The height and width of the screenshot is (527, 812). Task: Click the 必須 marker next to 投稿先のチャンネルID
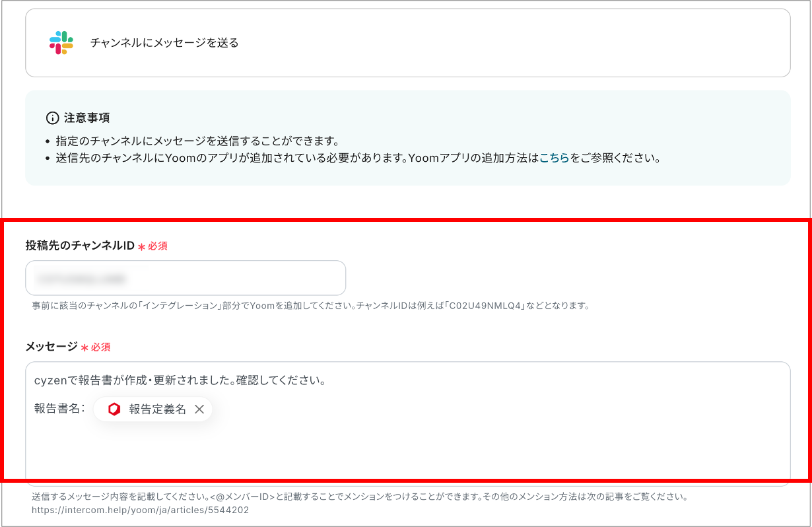(152, 246)
